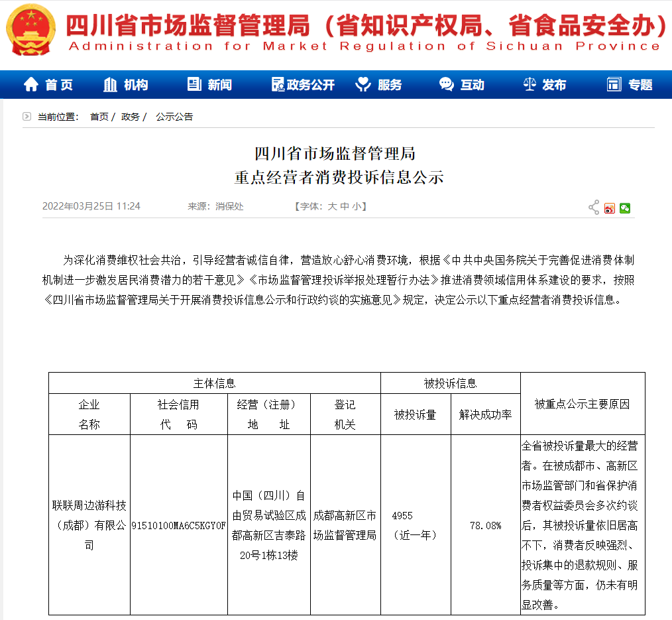Click the arrow icon before 当前位置
The width and height of the screenshot is (672, 620).
pyautogui.click(x=27, y=117)
